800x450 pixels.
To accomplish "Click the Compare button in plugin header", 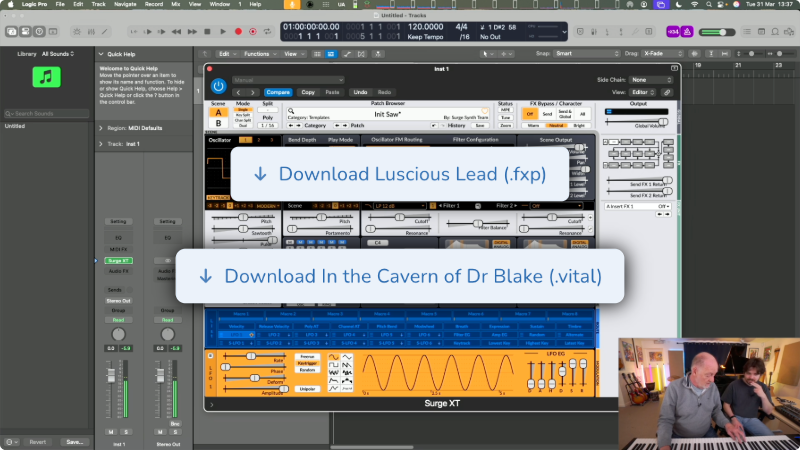I will point(278,92).
